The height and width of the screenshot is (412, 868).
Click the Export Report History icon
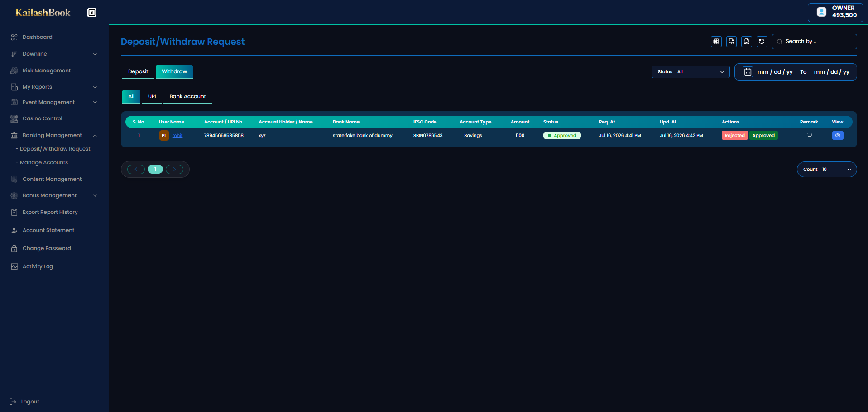(14, 212)
